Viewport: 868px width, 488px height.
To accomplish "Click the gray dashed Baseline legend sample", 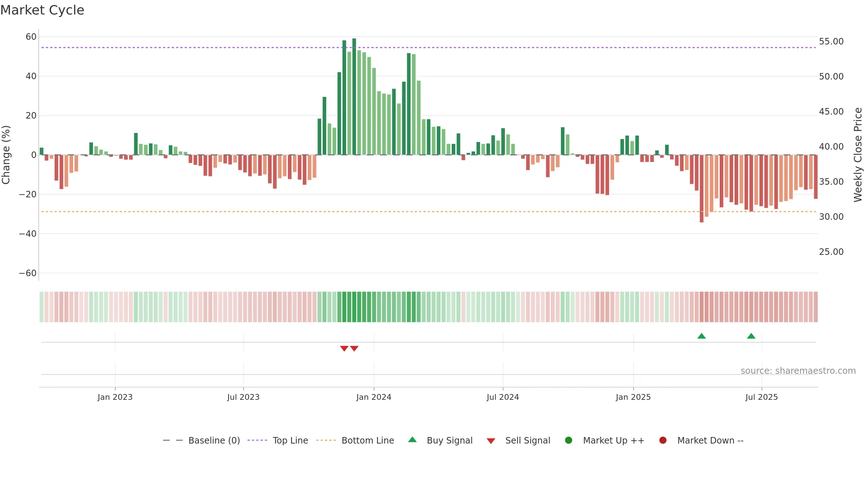I will coord(173,440).
